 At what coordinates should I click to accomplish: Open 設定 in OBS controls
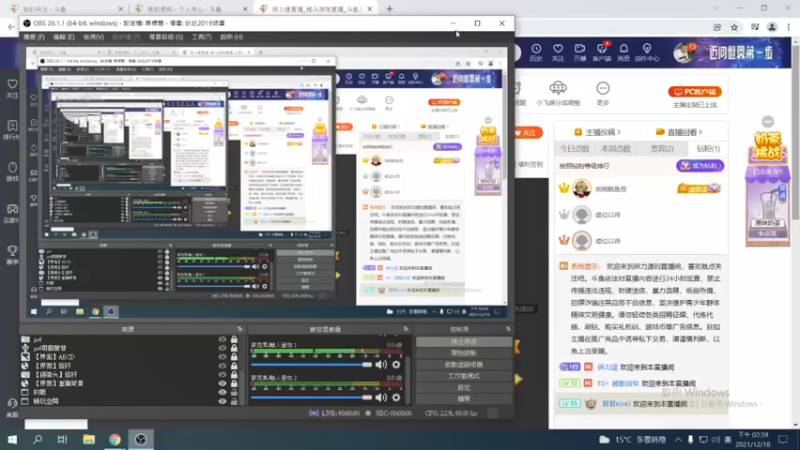(x=464, y=388)
